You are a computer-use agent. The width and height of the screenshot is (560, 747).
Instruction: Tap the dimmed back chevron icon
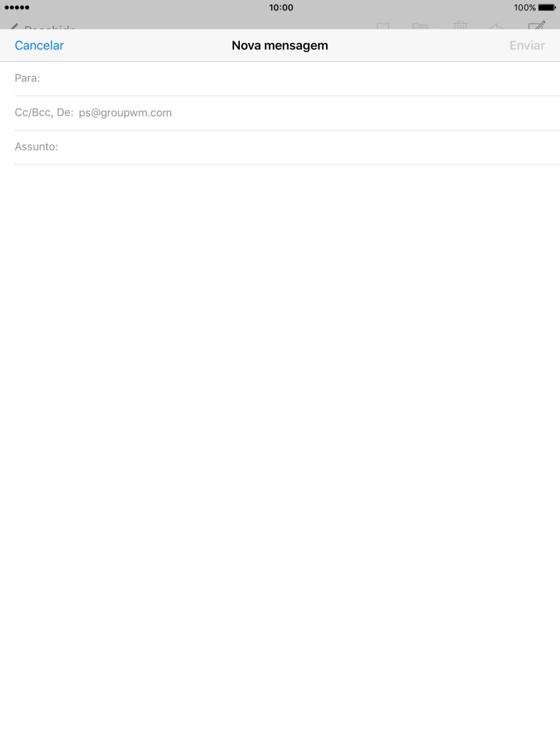click(14, 27)
